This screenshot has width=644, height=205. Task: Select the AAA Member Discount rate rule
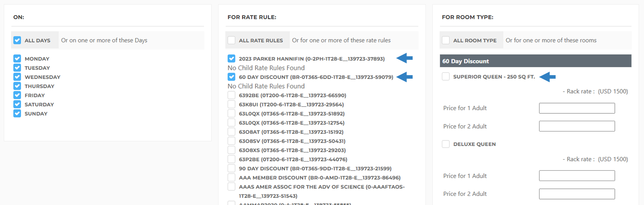coord(231,177)
